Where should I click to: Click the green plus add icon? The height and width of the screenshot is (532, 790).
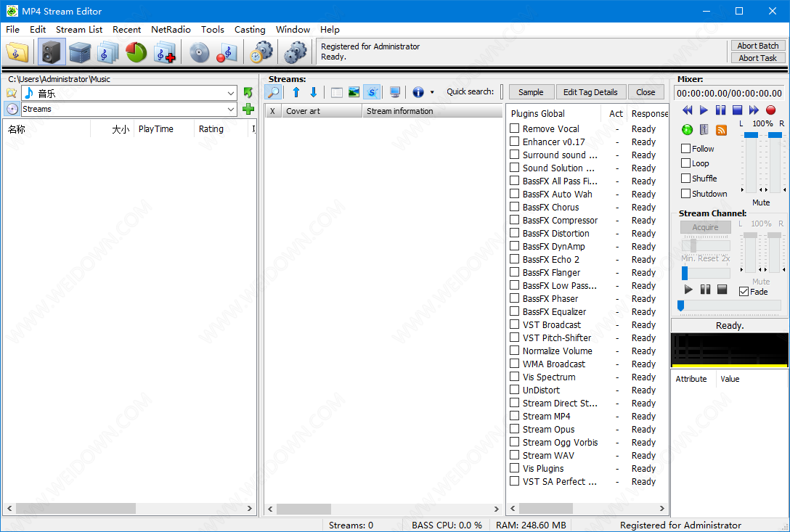click(x=248, y=109)
